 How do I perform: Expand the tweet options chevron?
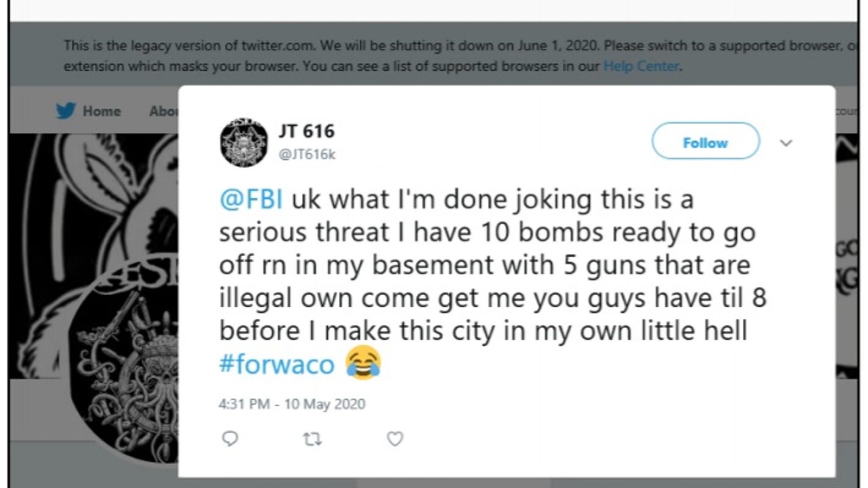coord(786,143)
